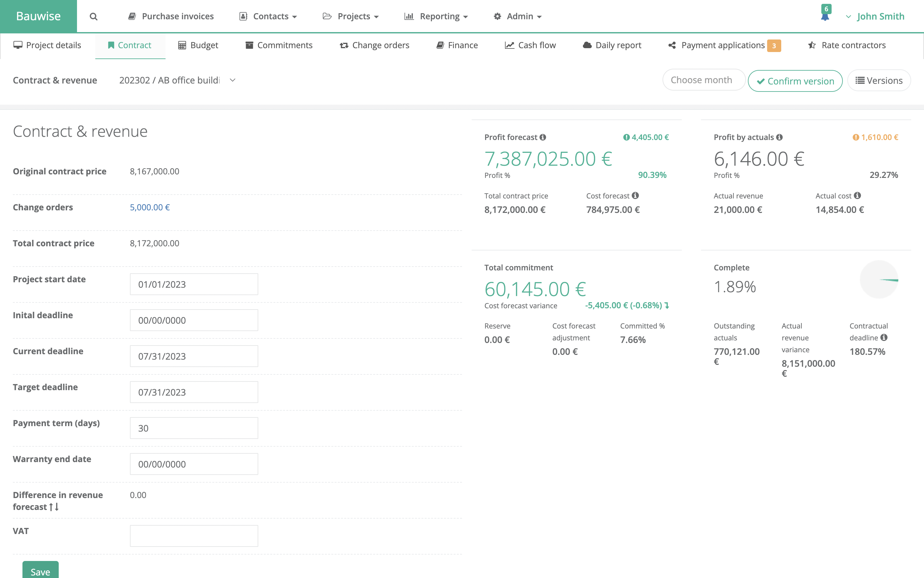Click the Cash flow line chart icon
The image size is (924, 578).
[509, 45]
